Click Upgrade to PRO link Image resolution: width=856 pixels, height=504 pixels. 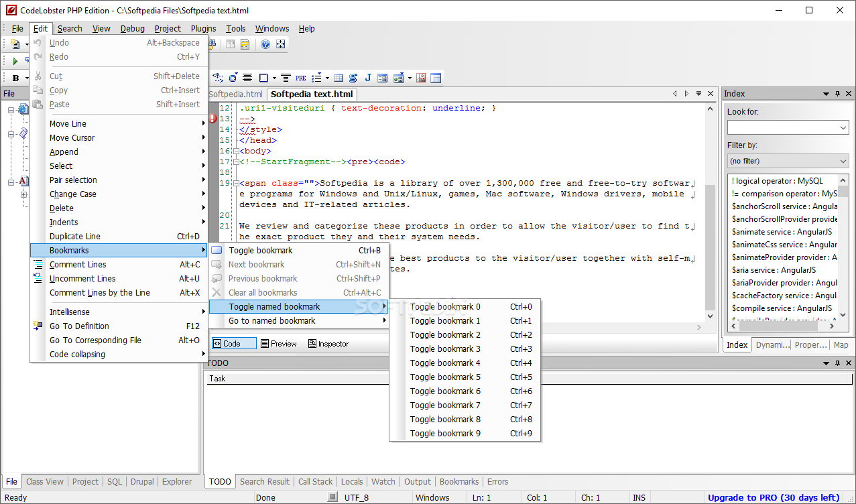click(774, 497)
